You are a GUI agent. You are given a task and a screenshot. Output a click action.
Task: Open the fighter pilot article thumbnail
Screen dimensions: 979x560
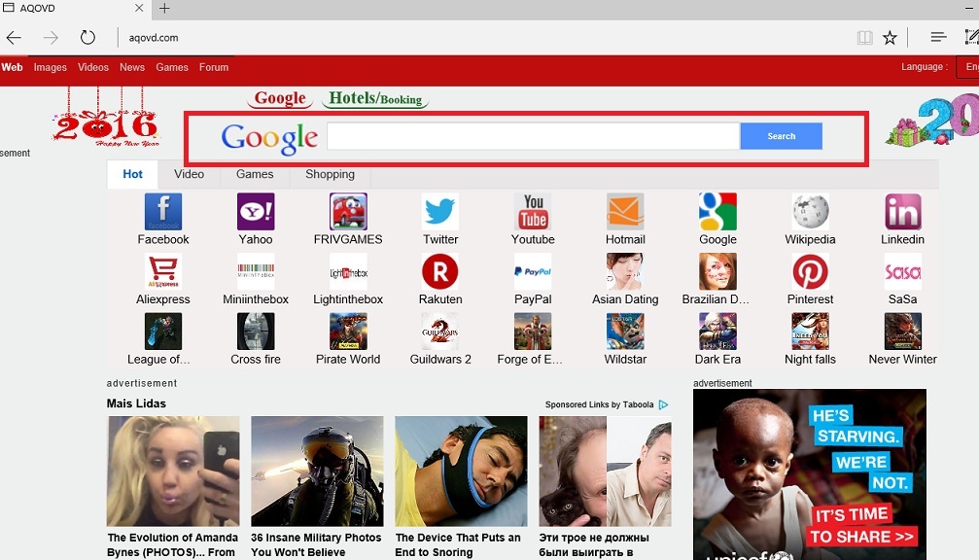point(317,472)
